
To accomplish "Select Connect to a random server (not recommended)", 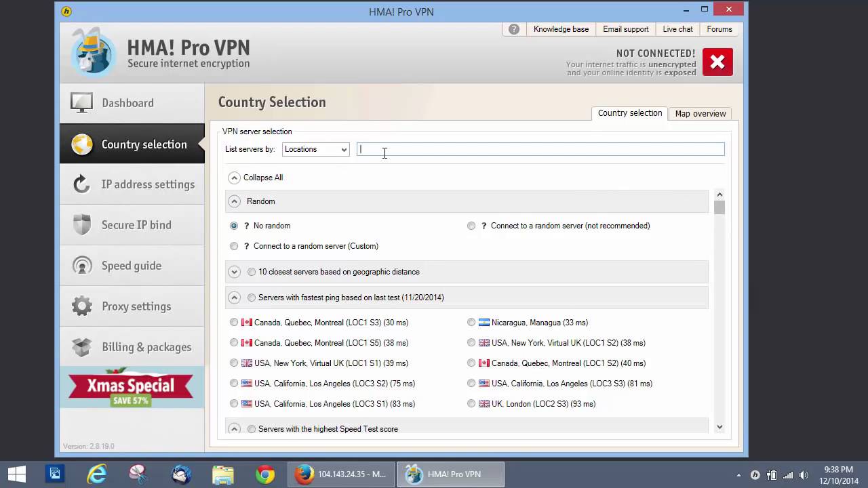I will pyautogui.click(x=471, y=226).
